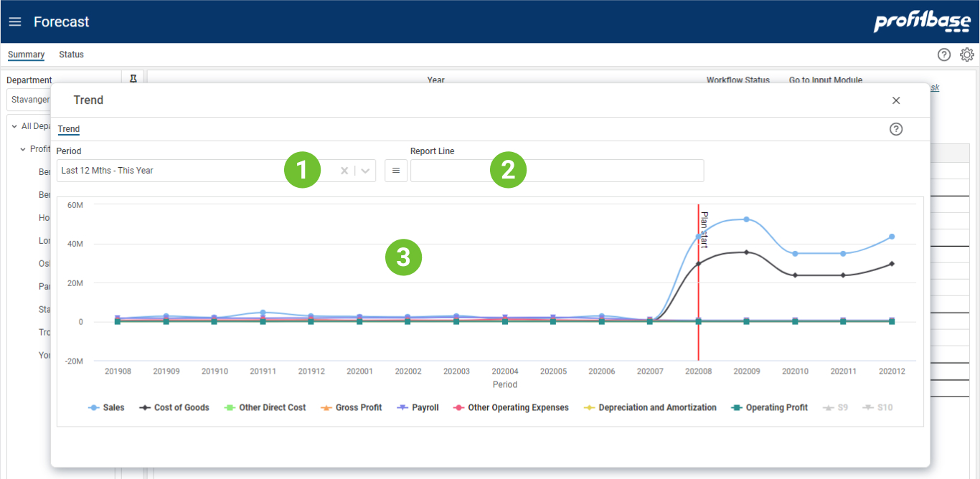Open help for the Trend dialog
The width and height of the screenshot is (980, 479).
(x=896, y=129)
